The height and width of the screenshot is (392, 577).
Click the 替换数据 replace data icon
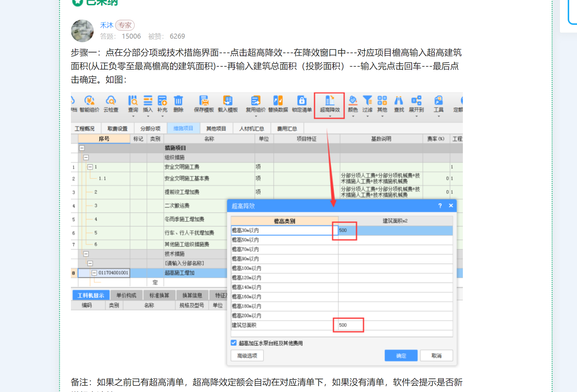coord(278,100)
